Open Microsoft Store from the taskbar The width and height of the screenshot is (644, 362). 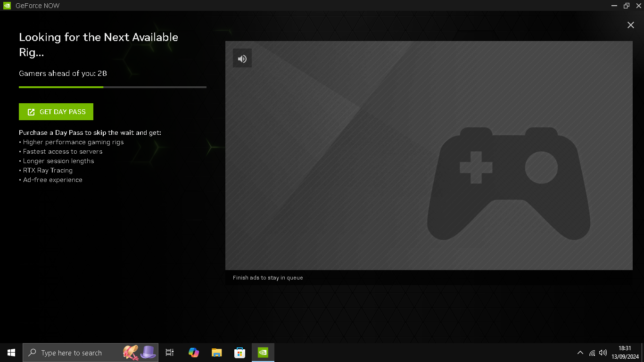[x=239, y=353]
